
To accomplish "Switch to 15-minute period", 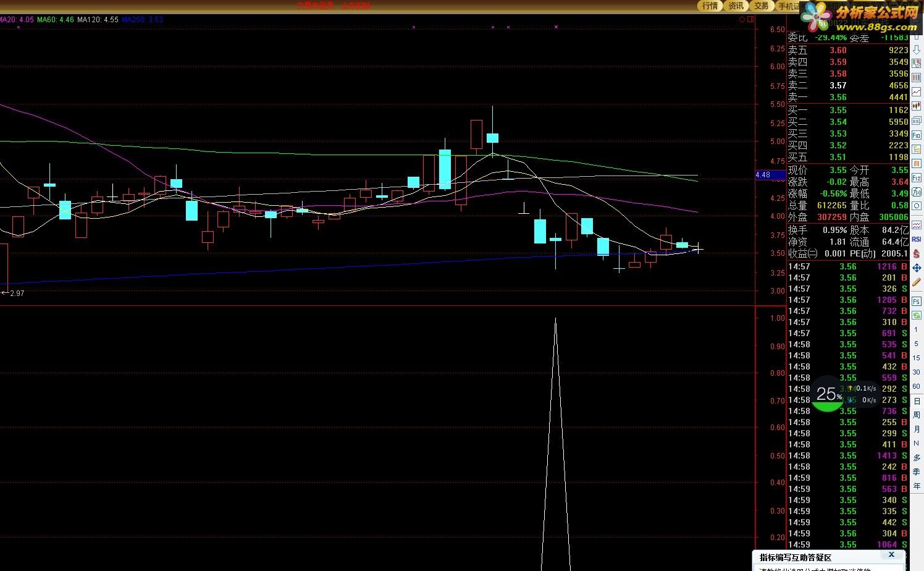I will pos(916,358).
